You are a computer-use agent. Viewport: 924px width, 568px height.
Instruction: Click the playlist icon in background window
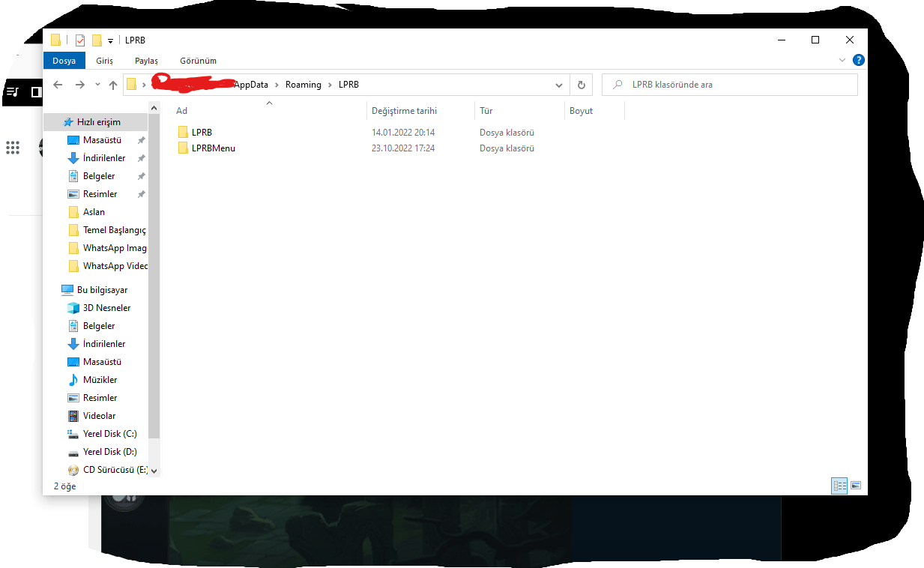coord(13,92)
